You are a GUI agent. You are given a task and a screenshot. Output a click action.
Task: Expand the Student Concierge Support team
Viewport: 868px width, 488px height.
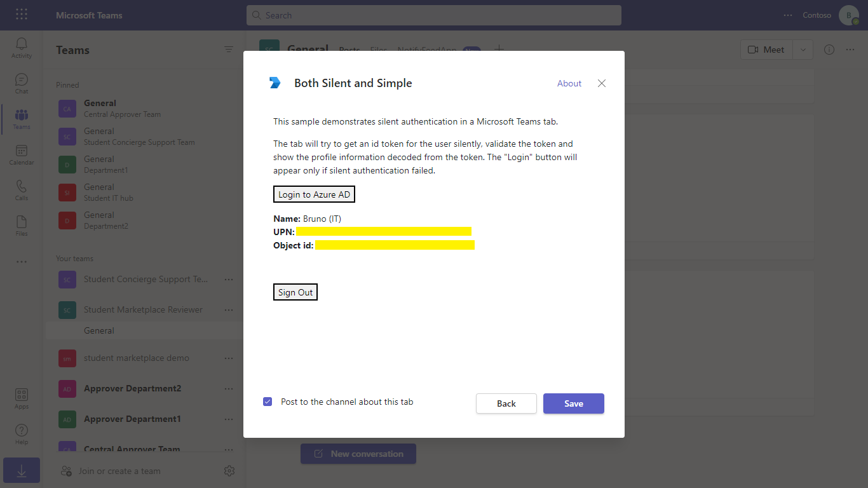point(146,279)
